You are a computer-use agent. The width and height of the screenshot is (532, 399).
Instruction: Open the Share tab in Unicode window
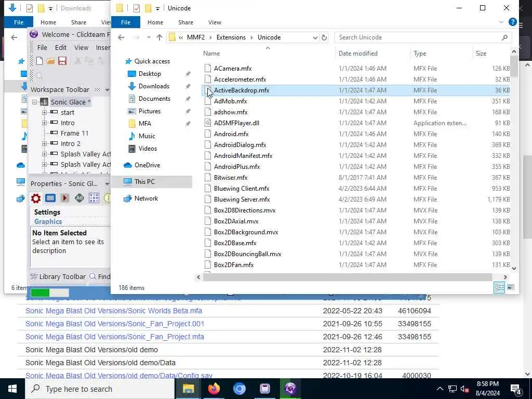coord(185,22)
